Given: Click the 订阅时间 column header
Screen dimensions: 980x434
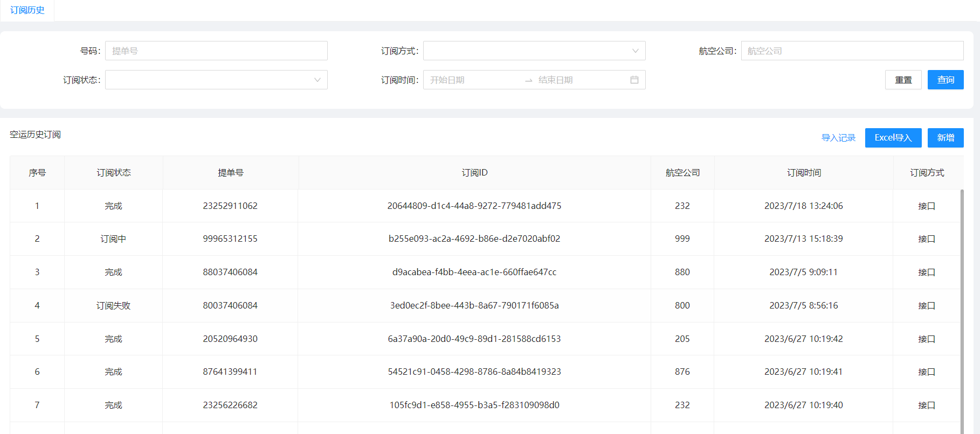Looking at the screenshot, I should 804,173.
